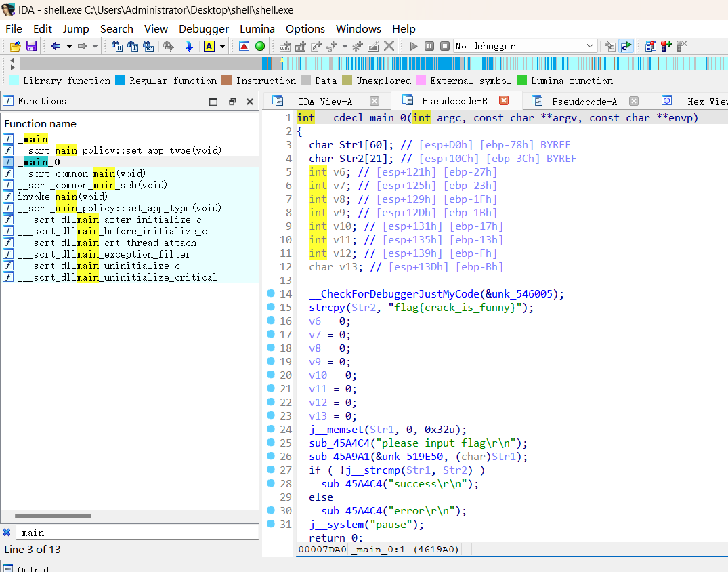The image size is (728, 572).
Task: Open the dropdown beside the yellow 'A' icon
Action: pos(222,46)
